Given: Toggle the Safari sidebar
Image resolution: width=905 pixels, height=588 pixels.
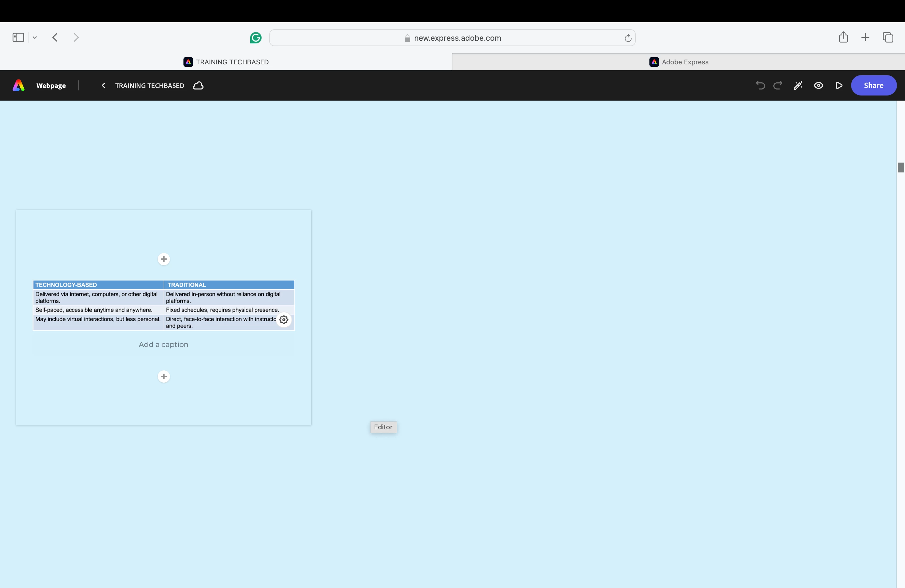Looking at the screenshot, I should (18, 37).
